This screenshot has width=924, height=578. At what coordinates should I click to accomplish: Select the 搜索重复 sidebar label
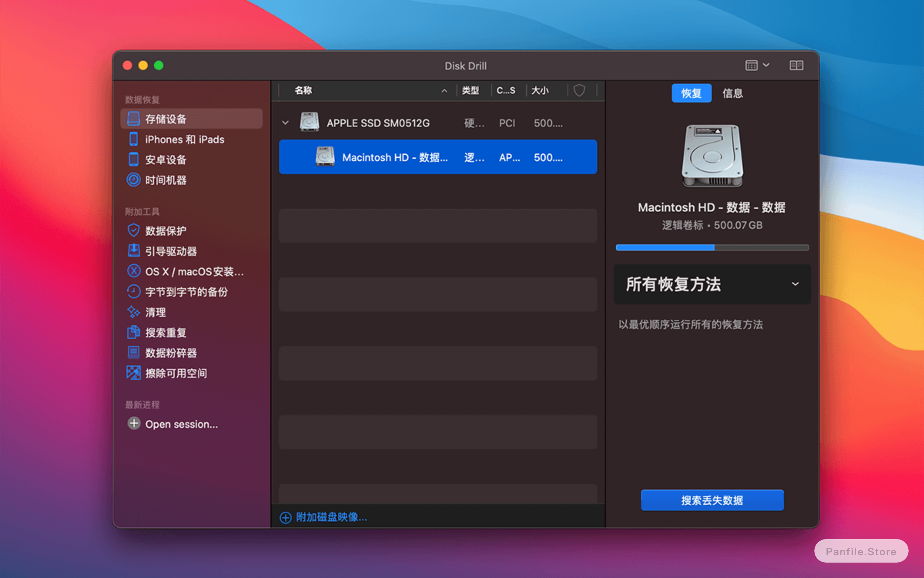166,333
